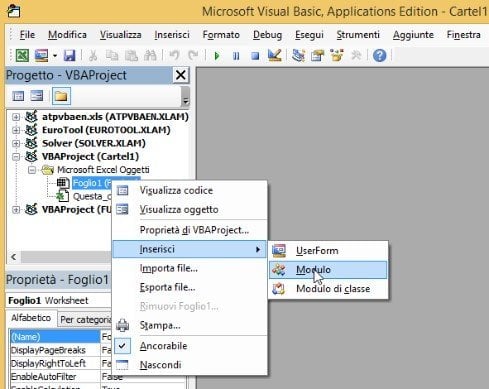This screenshot has width=489, height=389.
Task: Open the Inserisci menu in menu bar
Action: point(172,35)
